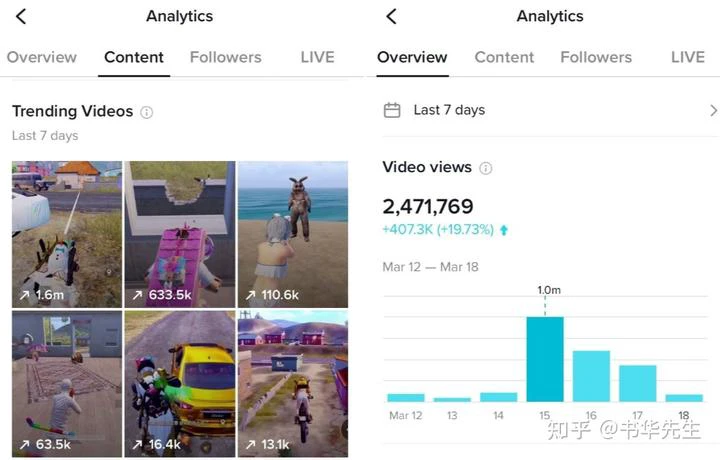Click the Trending Videos heading

point(73,111)
